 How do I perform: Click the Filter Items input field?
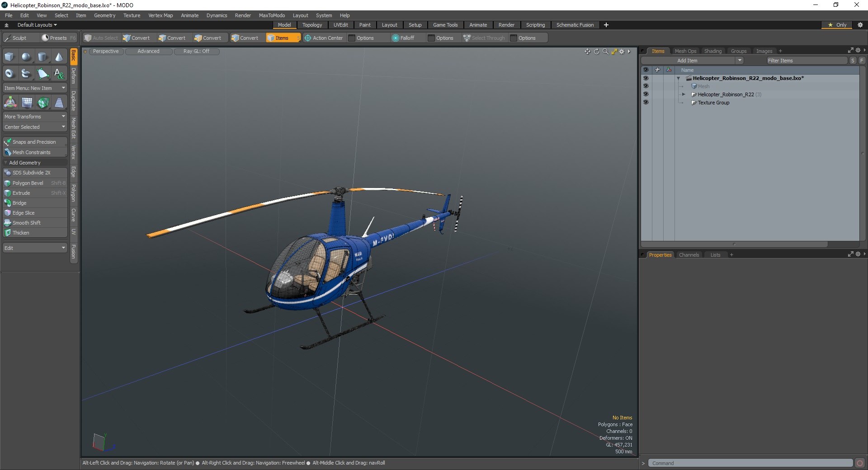pos(807,61)
